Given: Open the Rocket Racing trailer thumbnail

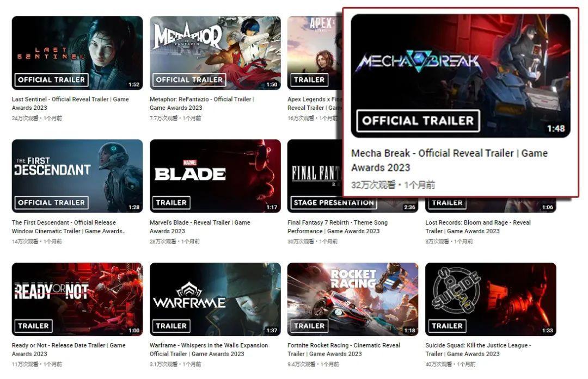Looking at the screenshot, I should pyautogui.click(x=353, y=299).
